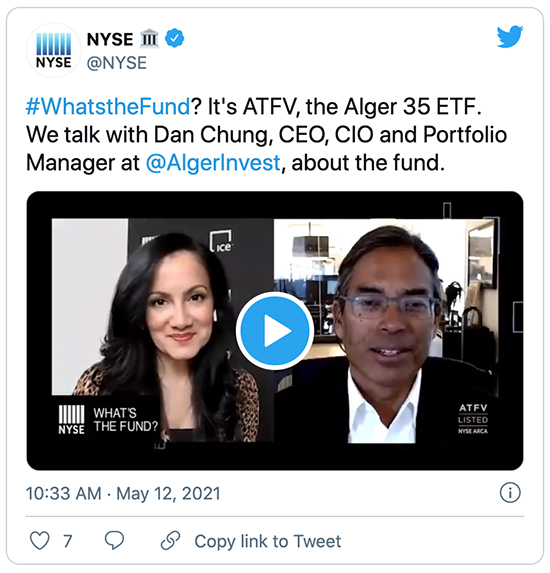Click the tweet body text
Image resolution: width=550 pixels, height=573 pixels.
(x=266, y=134)
